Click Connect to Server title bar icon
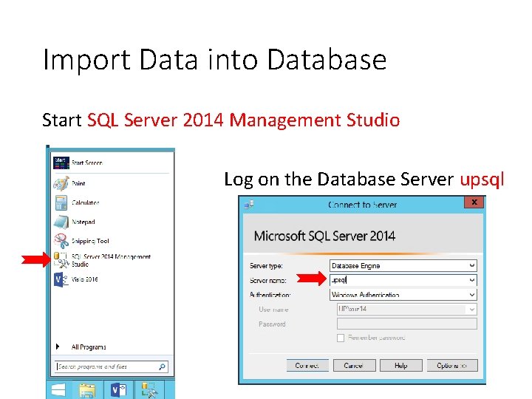Screen dimensions: 532x399 point(249,205)
